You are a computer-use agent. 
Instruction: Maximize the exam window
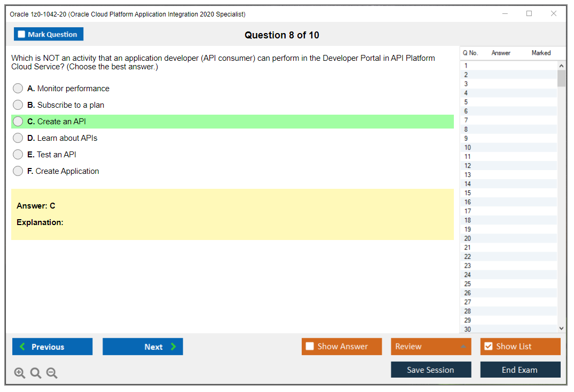coord(529,14)
